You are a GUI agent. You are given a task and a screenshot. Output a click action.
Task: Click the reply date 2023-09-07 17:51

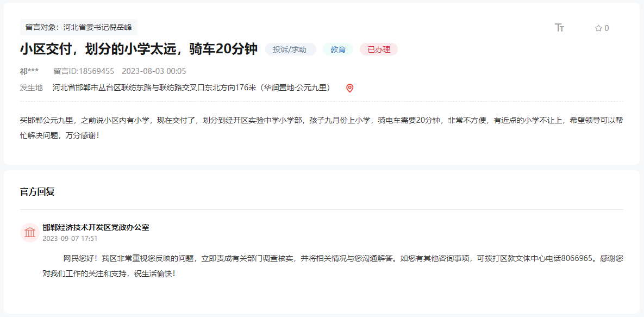70,239
